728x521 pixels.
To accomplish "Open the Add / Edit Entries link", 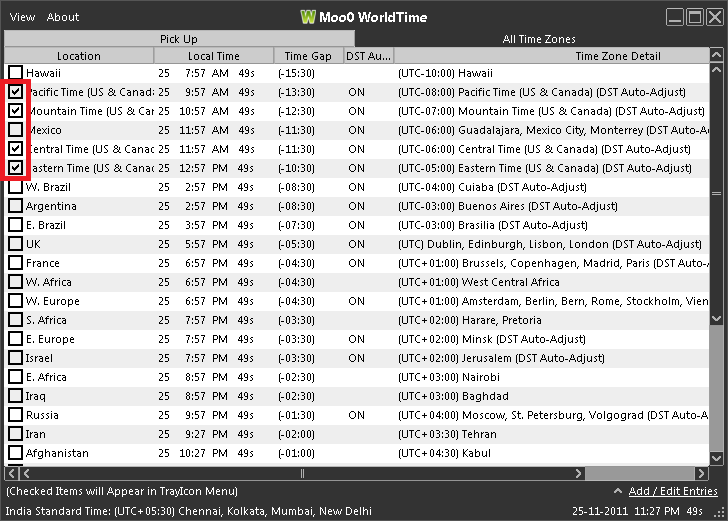I will [x=673, y=491].
